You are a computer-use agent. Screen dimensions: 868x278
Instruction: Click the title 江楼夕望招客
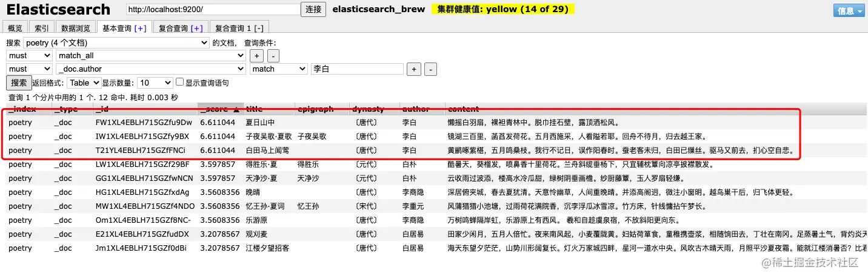click(x=267, y=248)
